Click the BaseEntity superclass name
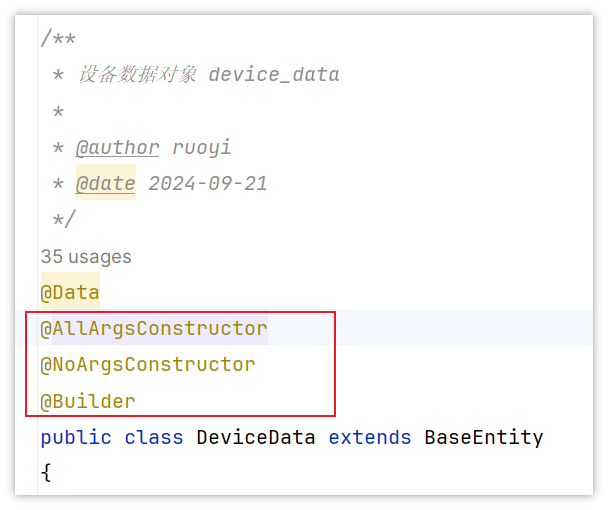Viewport: 608px width, 510px height. pos(484,437)
